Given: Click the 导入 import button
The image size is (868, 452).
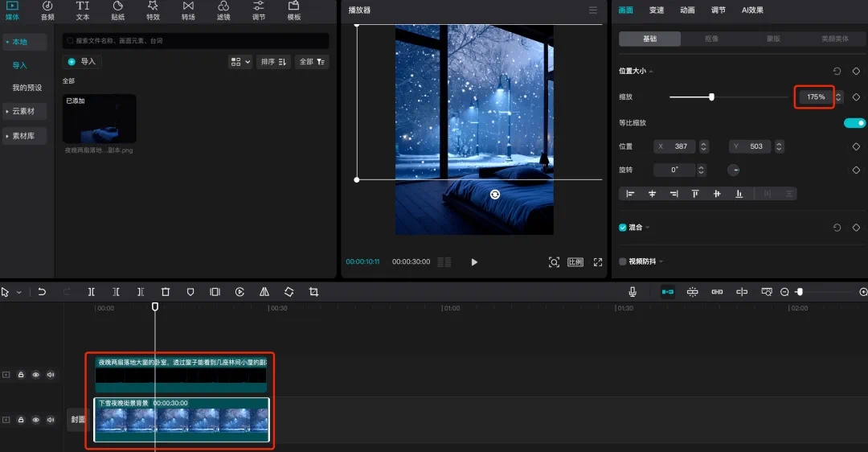Looking at the screenshot, I should [82, 62].
